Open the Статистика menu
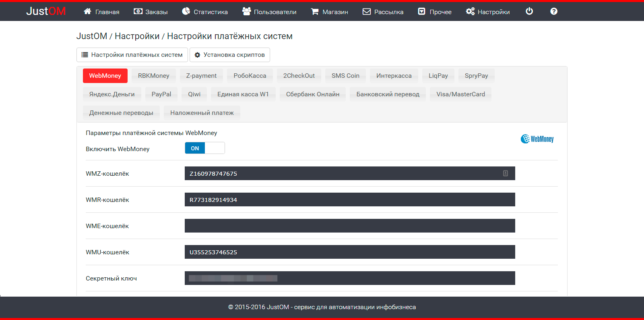 point(205,12)
